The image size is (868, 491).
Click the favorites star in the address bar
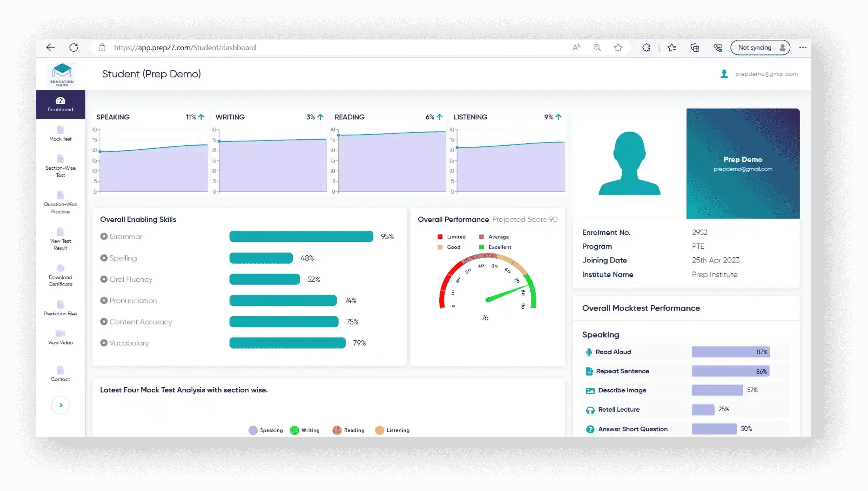pos(618,47)
